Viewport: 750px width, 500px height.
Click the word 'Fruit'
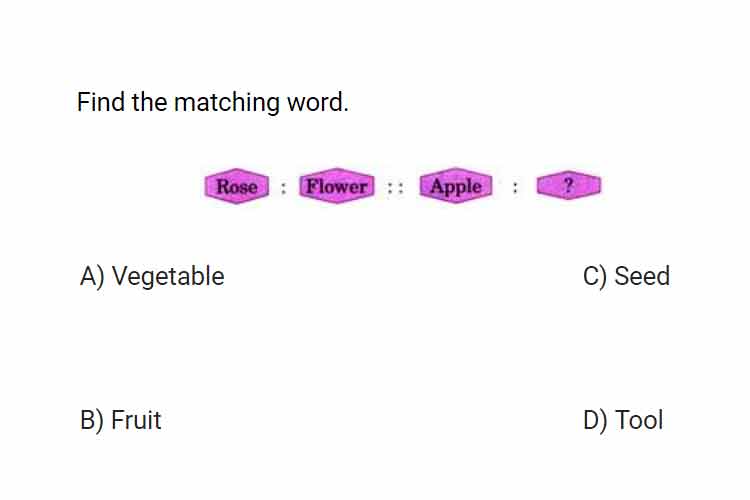[x=136, y=420]
